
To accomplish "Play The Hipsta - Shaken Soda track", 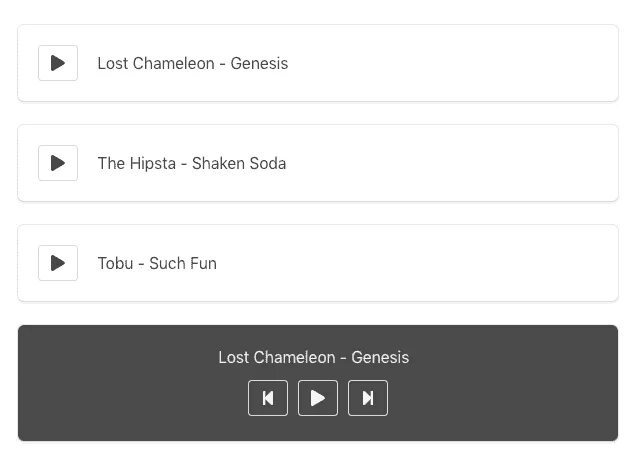I will point(58,163).
